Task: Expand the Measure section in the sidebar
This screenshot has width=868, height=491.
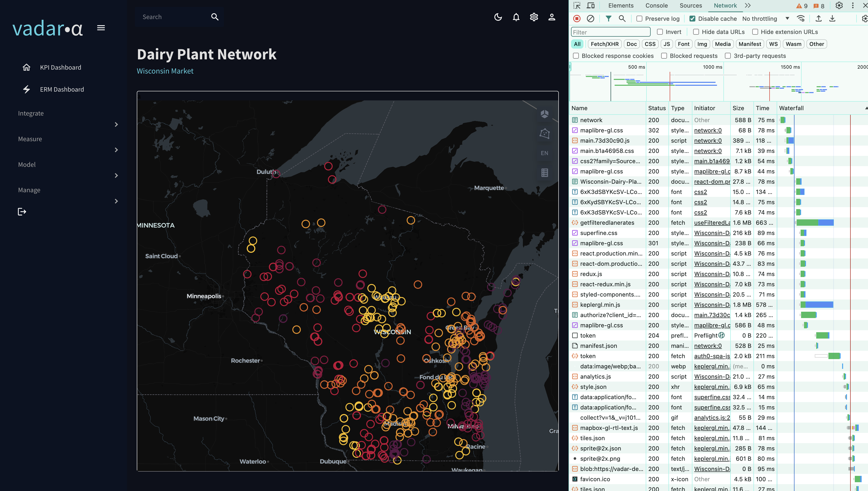Action: [116, 150]
